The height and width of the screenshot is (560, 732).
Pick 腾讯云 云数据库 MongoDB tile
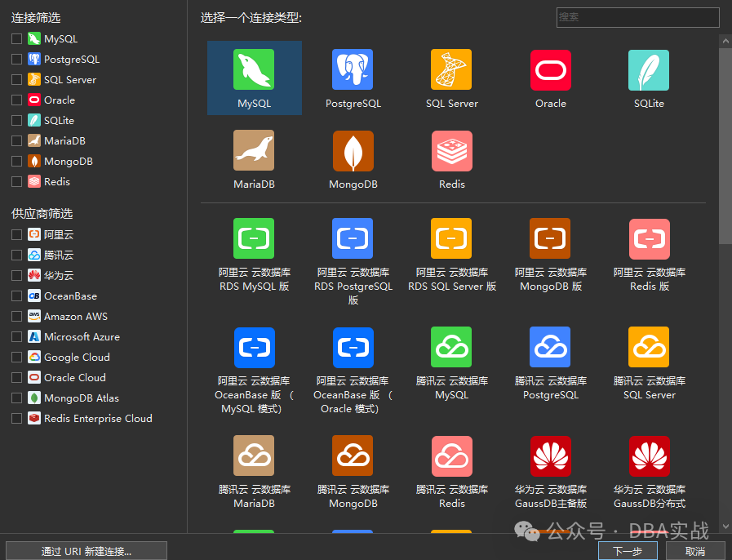click(353, 472)
